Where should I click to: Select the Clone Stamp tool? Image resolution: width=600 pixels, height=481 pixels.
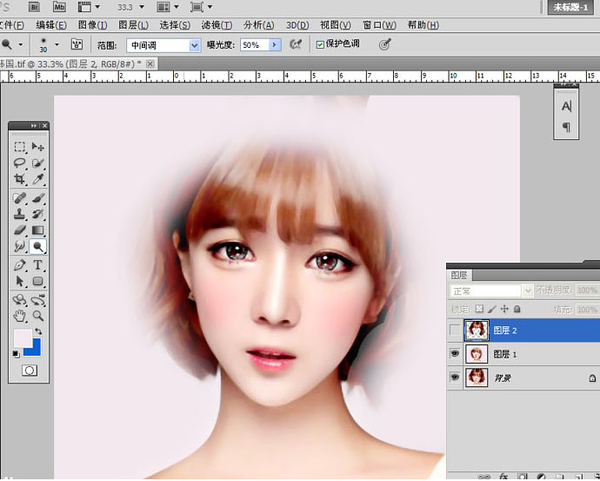pos(20,213)
